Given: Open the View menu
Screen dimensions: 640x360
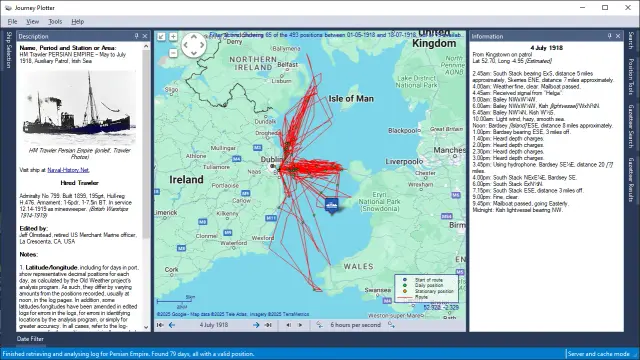Looking at the screenshot, I should point(33,22).
